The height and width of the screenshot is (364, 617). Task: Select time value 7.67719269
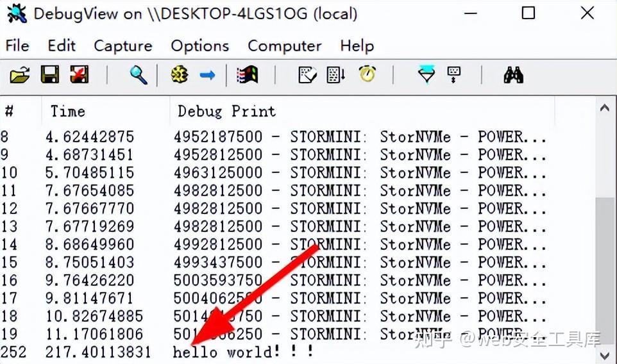pyautogui.click(x=90, y=226)
